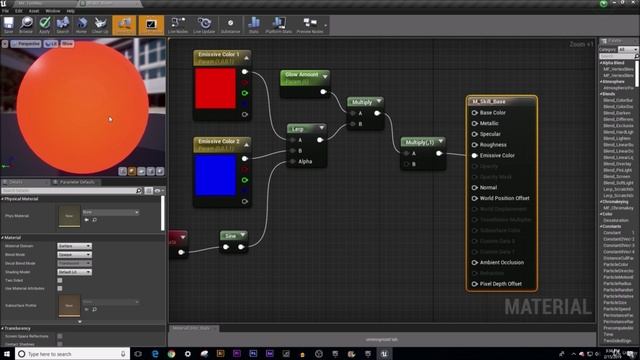Open the Palette Category dropdown
This screenshot has width=640, height=360.
point(628,49)
